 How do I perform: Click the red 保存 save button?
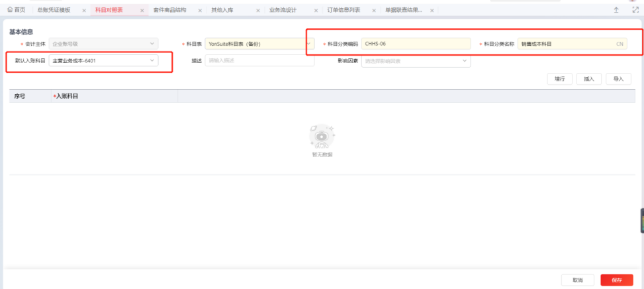coord(616,280)
